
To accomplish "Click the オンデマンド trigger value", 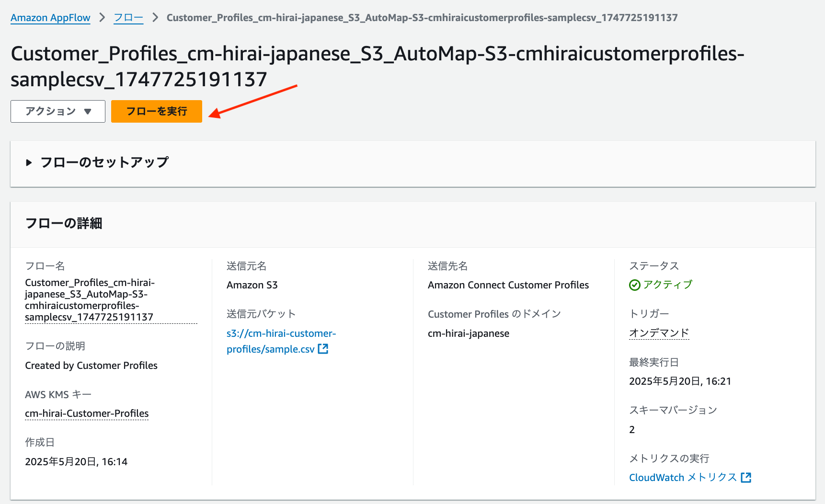I will [x=659, y=332].
